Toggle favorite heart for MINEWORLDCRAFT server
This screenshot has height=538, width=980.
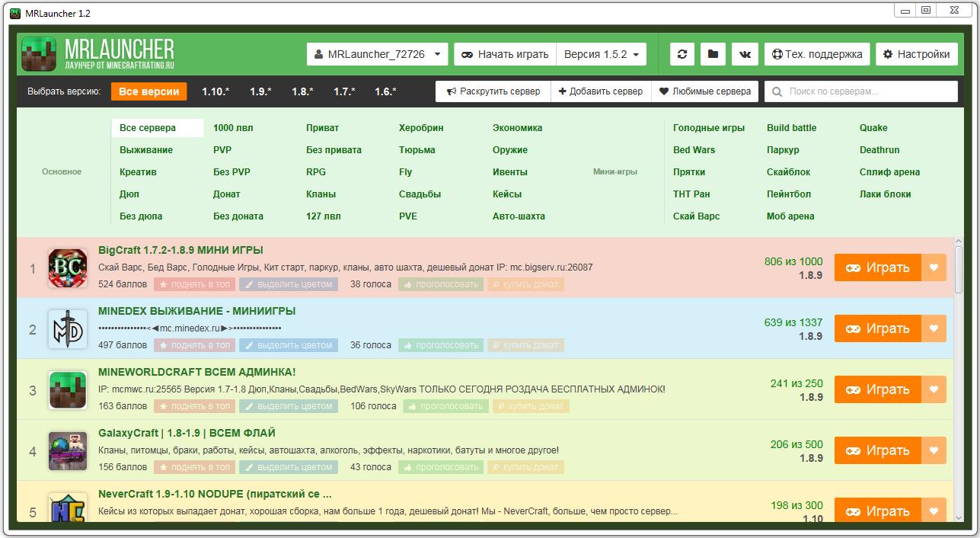(x=934, y=389)
